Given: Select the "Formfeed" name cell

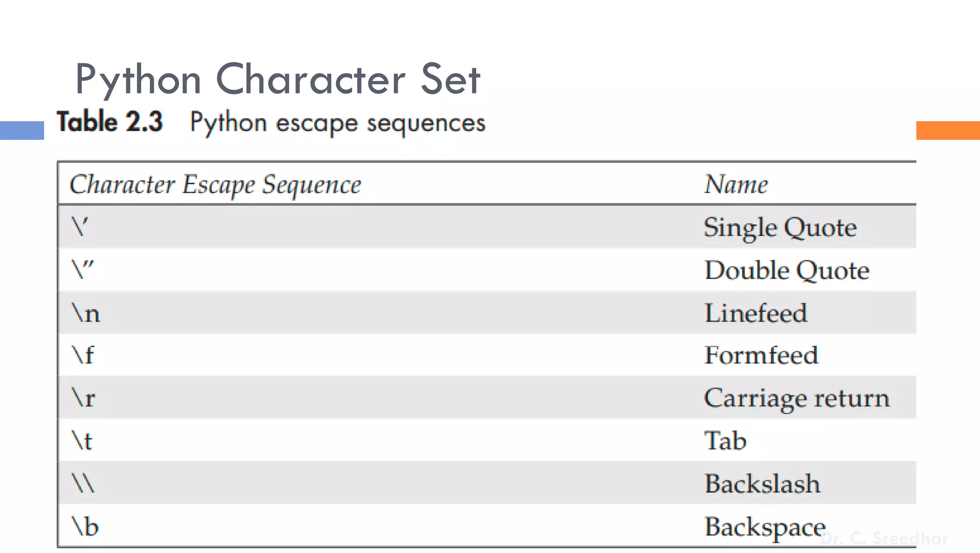Looking at the screenshot, I should 761,355.
